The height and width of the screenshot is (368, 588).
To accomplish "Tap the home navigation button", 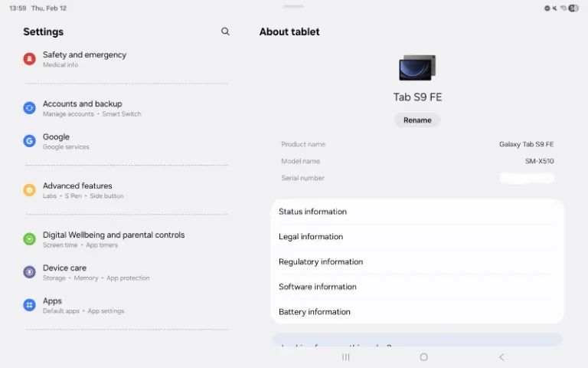I will pyautogui.click(x=423, y=357).
